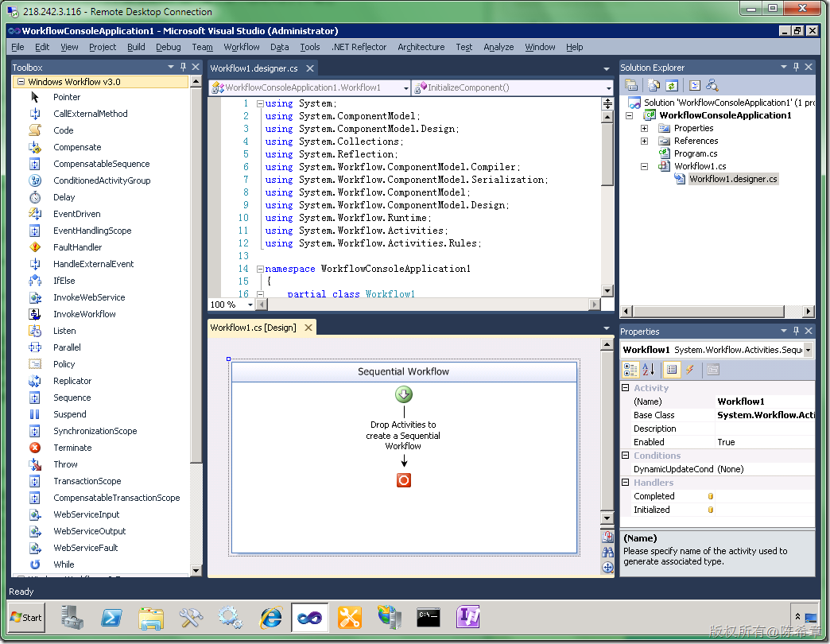Click the binoculars find icon in designer
The image size is (830, 644).
point(607,552)
